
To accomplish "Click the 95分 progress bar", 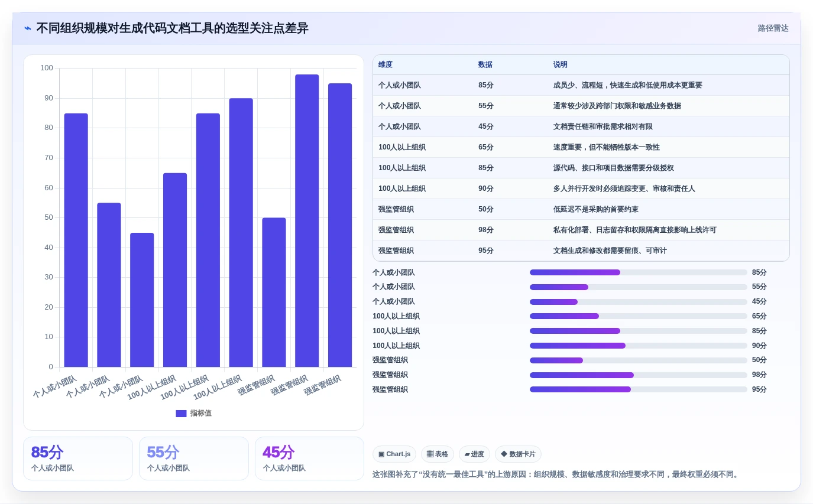I will pos(639,389).
